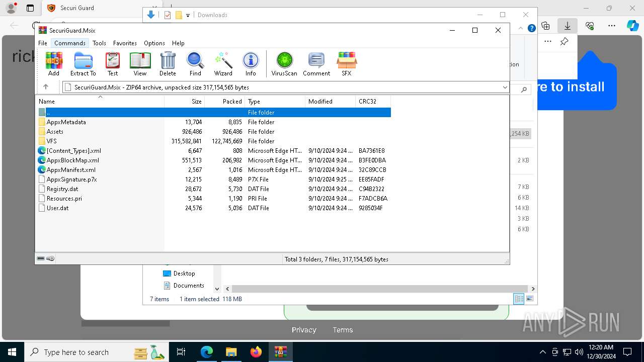This screenshot has height=362, width=644.
Task: Click the Delete trash can icon
Action: pos(168,64)
